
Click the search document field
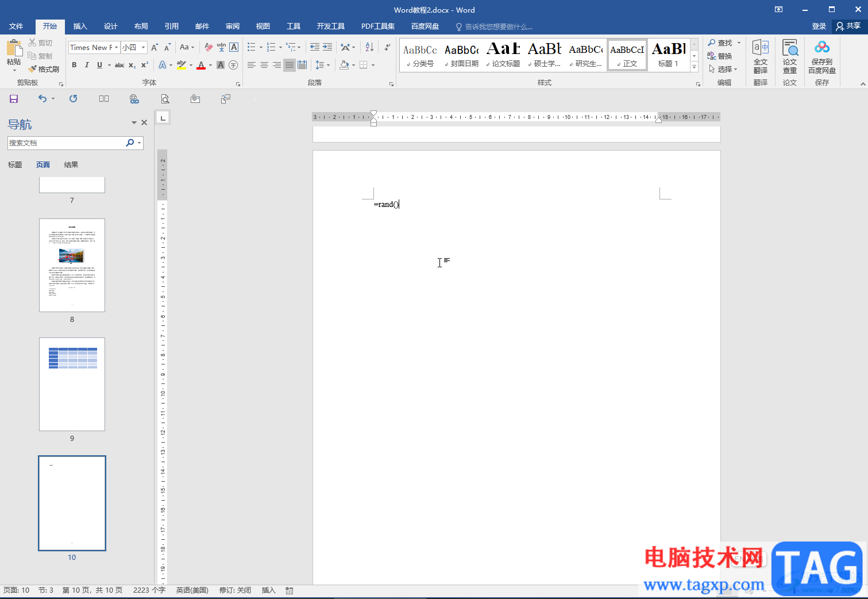pos(66,143)
